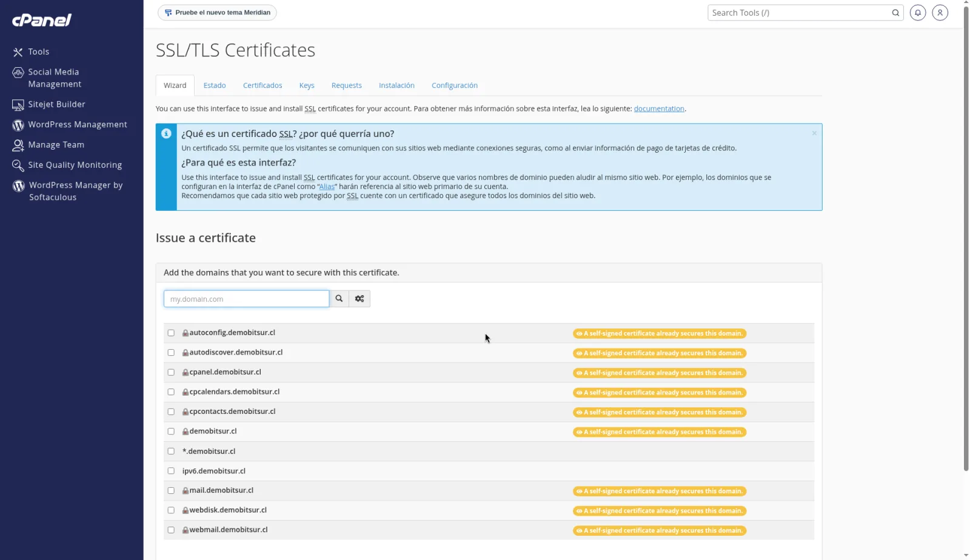The height and width of the screenshot is (560, 970).
Task: Click the domain search magnifier button
Action: tap(339, 299)
